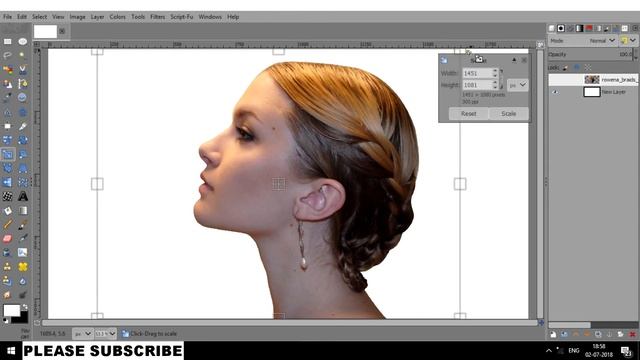Click the white foreground color swatch

11,311
